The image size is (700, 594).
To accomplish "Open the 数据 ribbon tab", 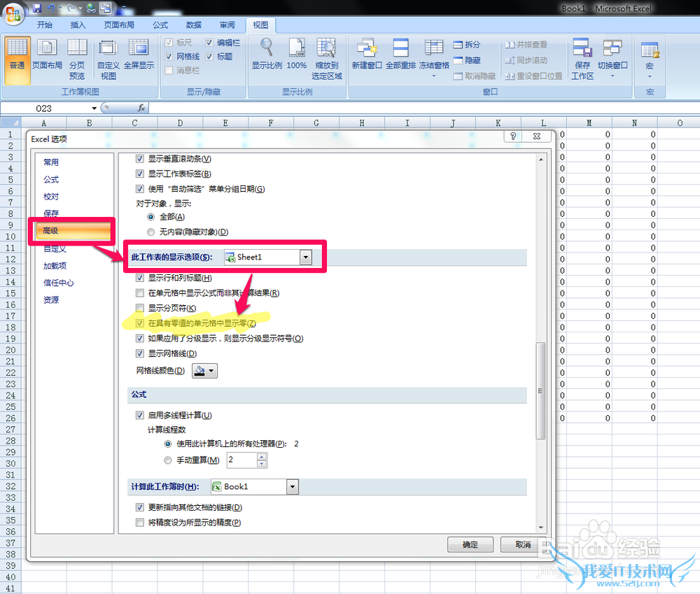I will [194, 25].
